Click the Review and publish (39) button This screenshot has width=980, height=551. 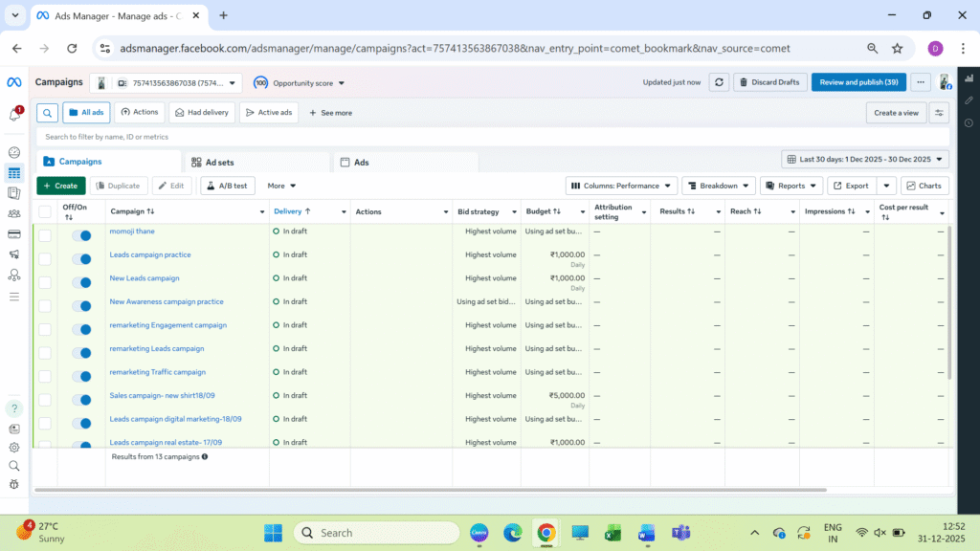coord(858,82)
